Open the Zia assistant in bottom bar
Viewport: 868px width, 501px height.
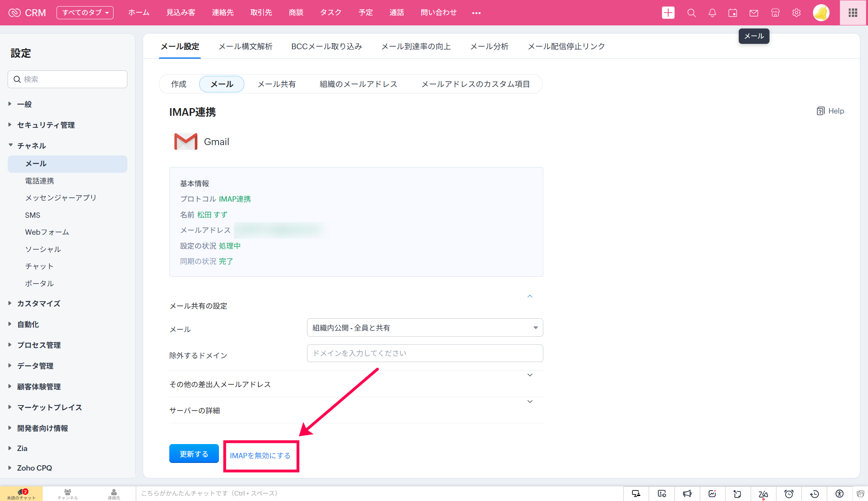[763, 494]
